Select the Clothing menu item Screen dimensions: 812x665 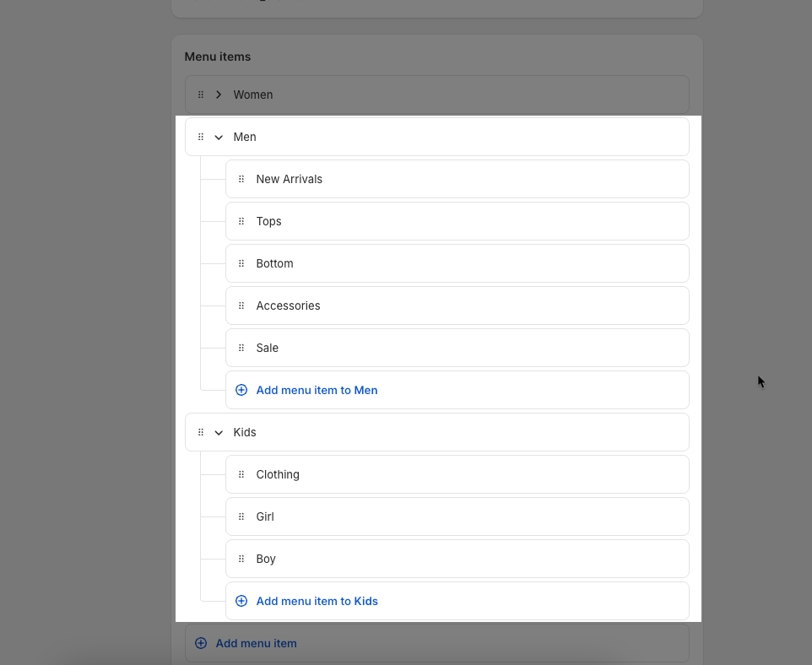coord(457,474)
